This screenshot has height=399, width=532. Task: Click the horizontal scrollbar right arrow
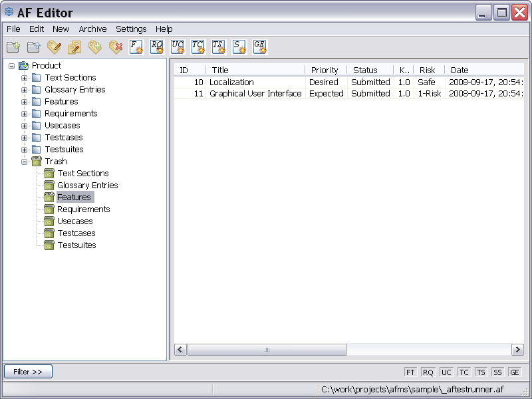(517, 350)
